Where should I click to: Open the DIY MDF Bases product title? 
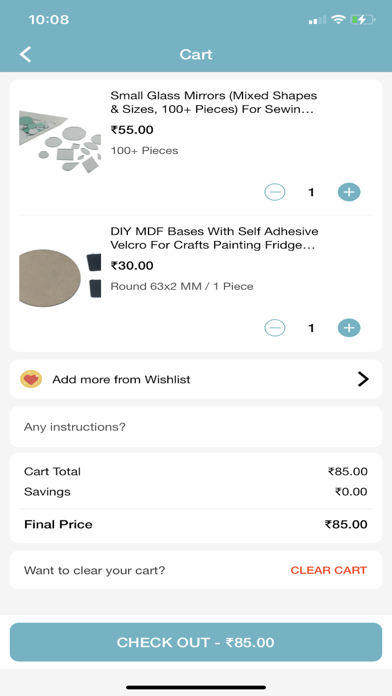coord(214,238)
